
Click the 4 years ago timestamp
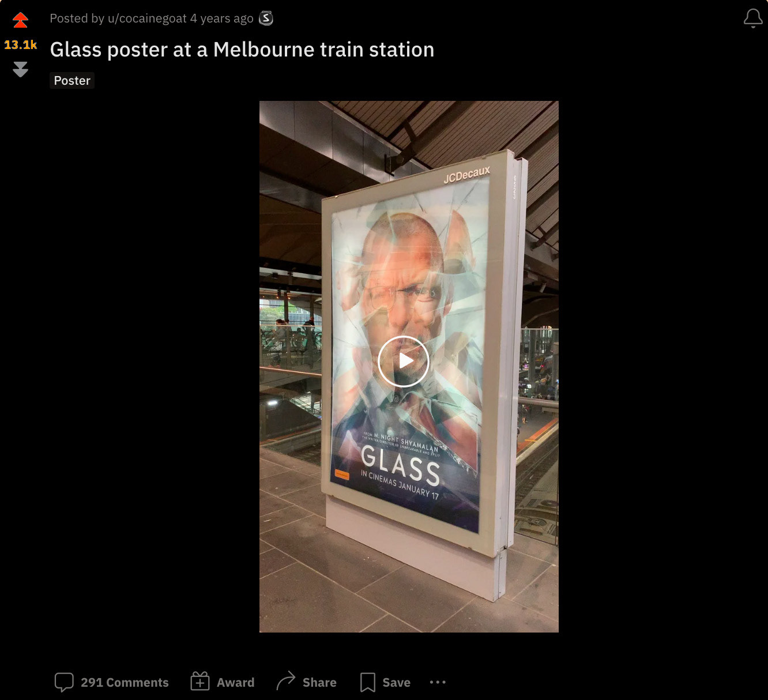(x=222, y=18)
